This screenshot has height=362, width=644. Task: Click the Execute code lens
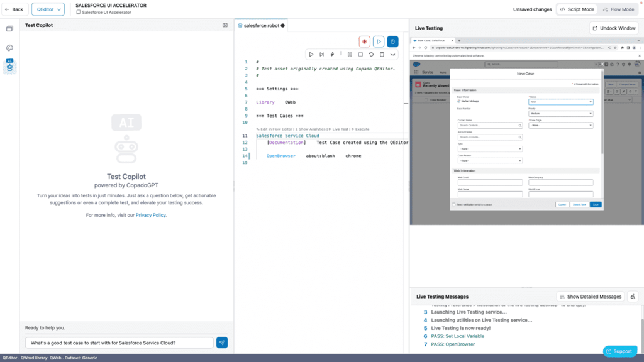tap(360, 129)
